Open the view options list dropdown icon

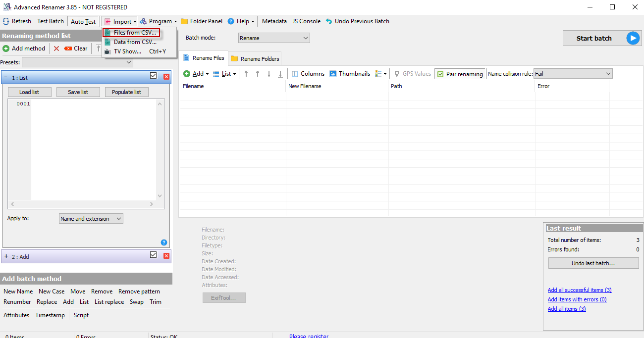pos(381,74)
